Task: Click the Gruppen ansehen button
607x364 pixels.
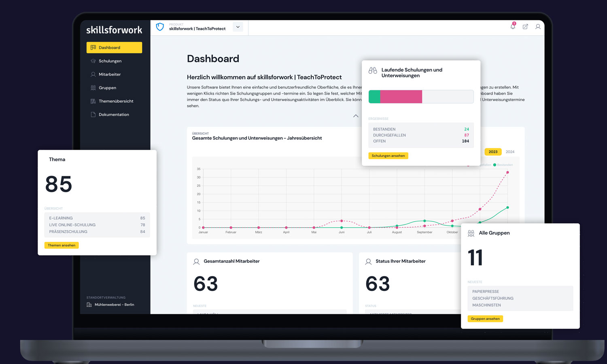Action: click(485, 318)
